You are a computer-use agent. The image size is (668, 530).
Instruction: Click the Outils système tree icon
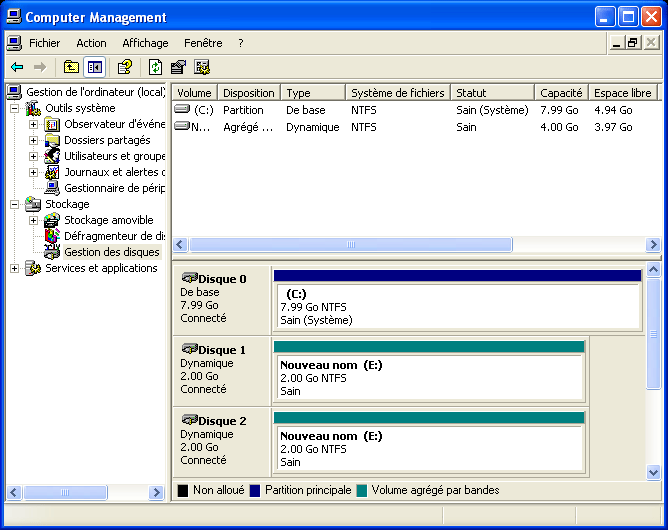click(33, 108)
